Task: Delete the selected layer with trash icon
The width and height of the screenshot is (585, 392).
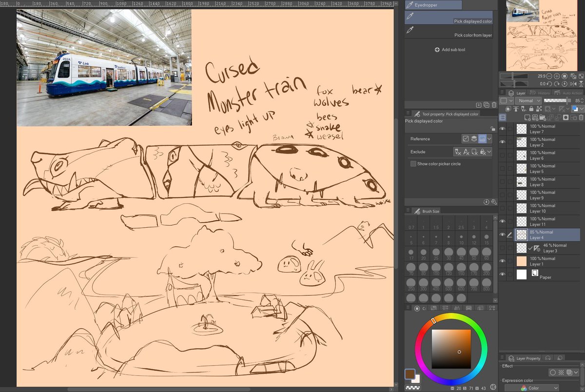Action: [581, 117]
